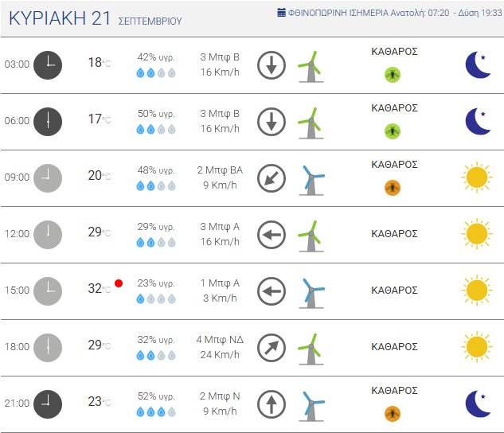Image resolution: width=504 pixels, height=433 pixels.
Task: Click the wind direction arrow at 06:00
Action: [x=272, y=121]
